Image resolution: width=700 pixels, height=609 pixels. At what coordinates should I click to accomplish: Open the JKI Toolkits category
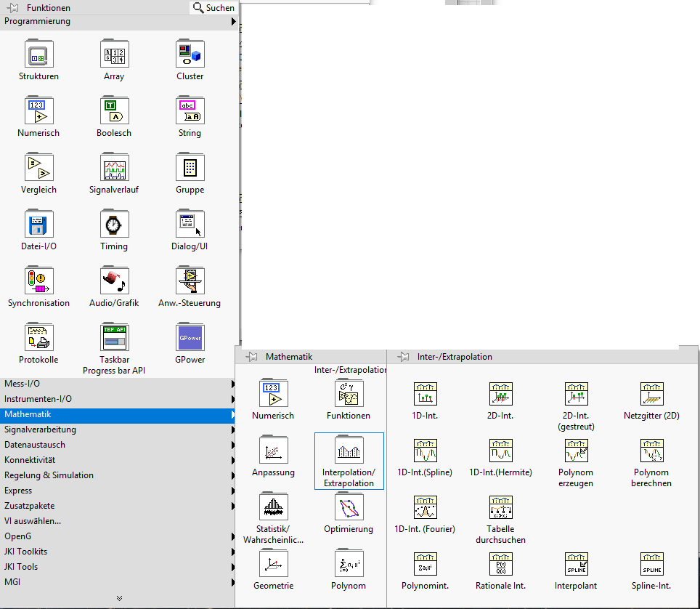tap(119, 552)
